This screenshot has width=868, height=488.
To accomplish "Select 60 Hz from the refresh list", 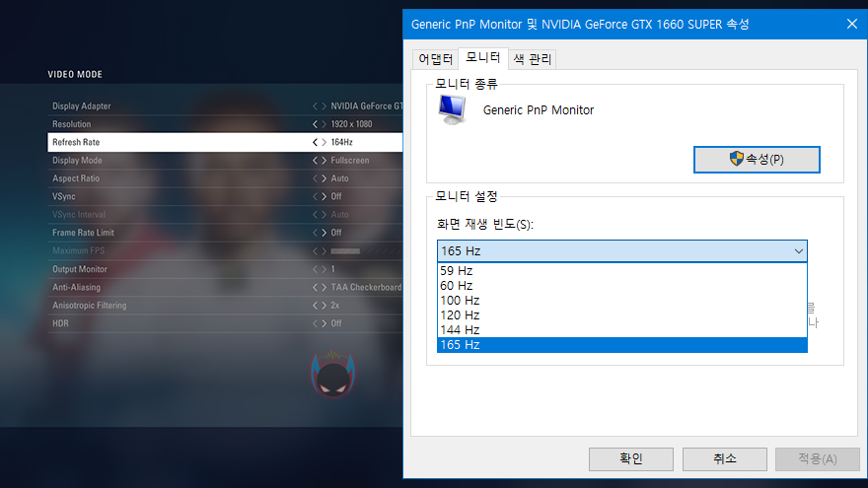I will pos(622,286).
